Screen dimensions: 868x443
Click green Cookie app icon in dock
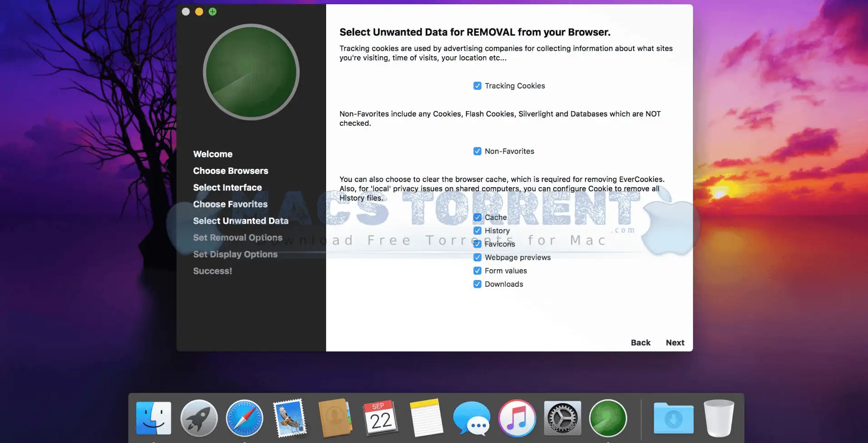(x=608, y=418)
